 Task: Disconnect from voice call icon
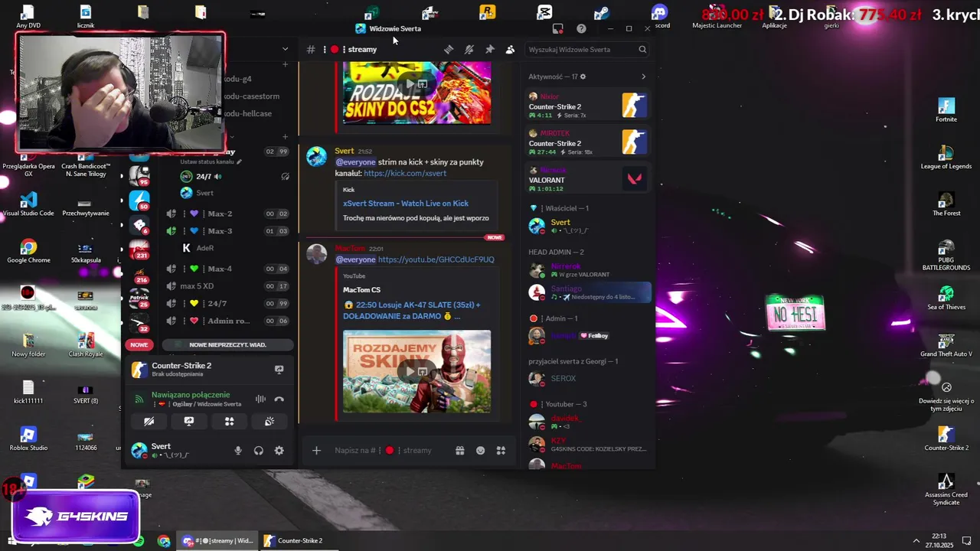coord(279,399)
